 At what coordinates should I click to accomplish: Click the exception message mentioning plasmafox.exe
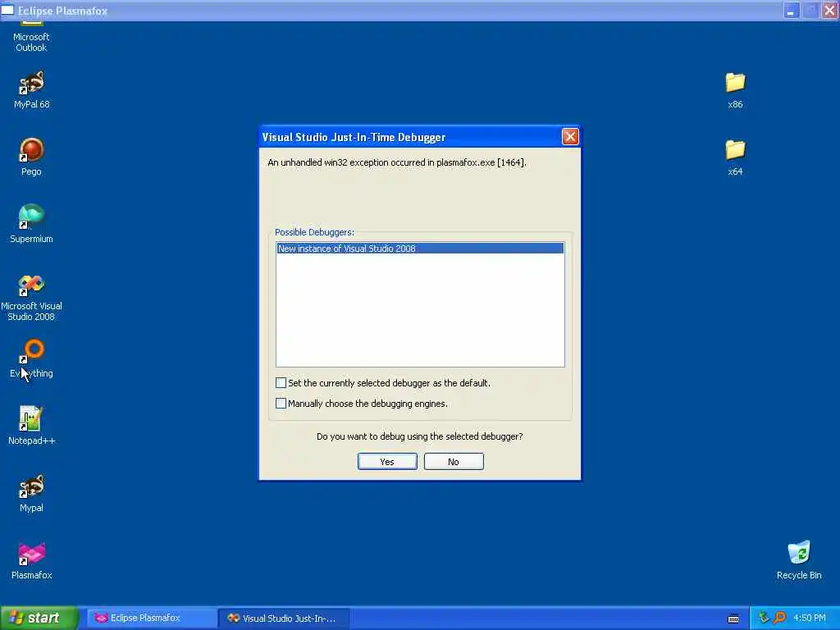396,162
